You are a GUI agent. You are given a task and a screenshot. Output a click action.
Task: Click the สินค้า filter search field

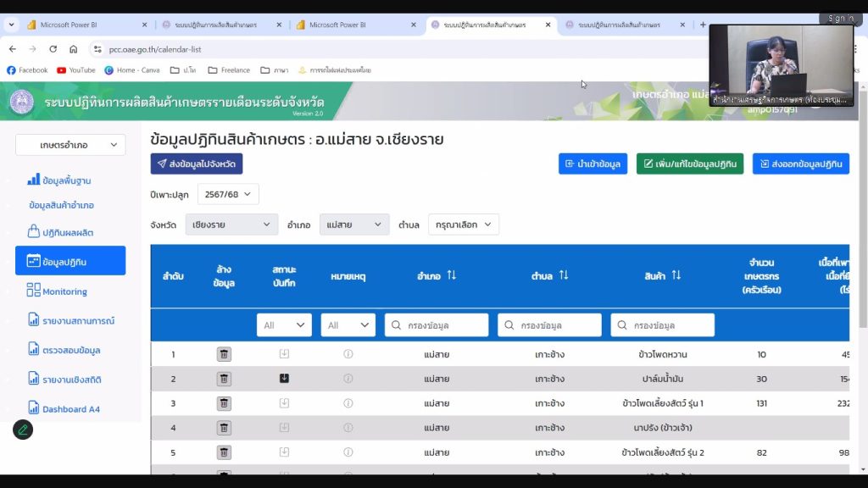click(x=663, y=325)
